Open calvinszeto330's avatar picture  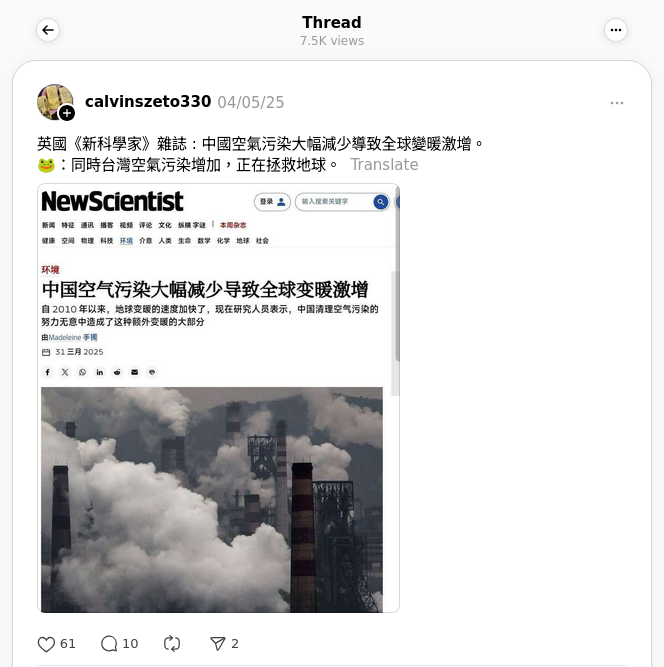coord(55,102)
